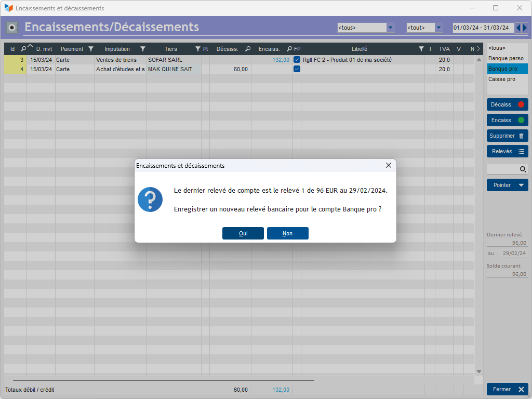Open the <tout> dropdown in header
532x399 pixels.
coord(438,28)
